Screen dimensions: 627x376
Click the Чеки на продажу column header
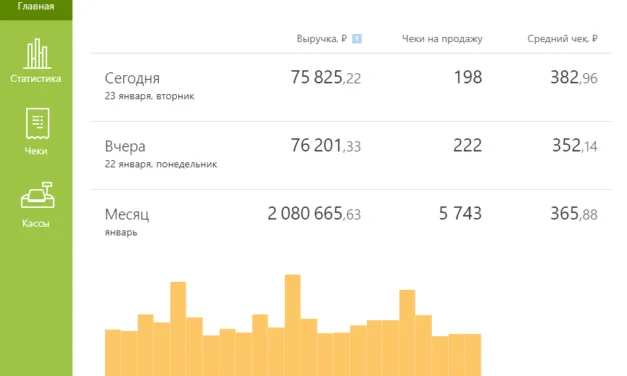tap(442, 39)
